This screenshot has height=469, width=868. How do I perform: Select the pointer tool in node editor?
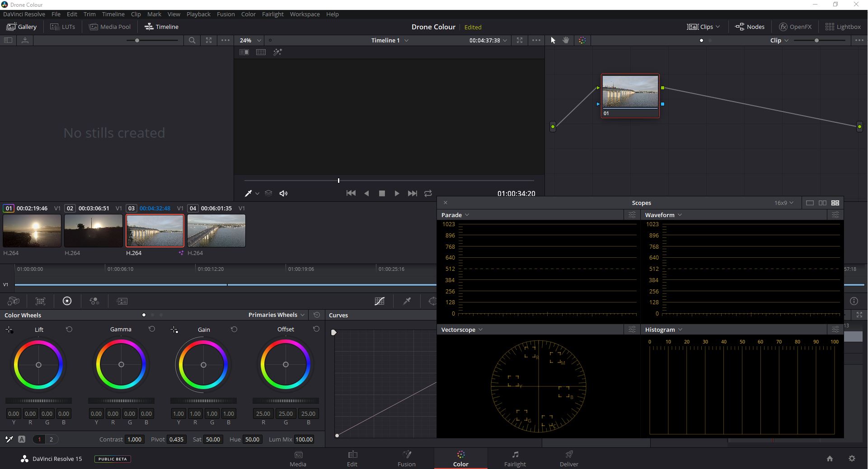[553, 40]
